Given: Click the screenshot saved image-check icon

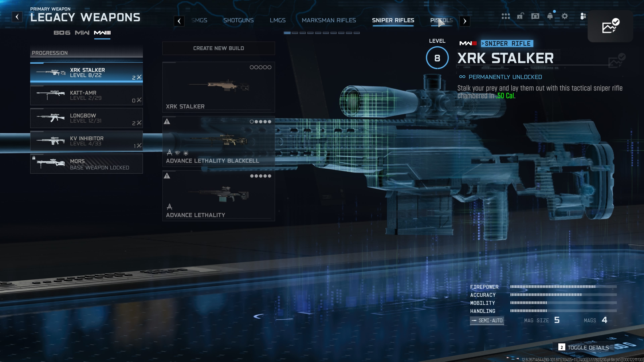Looking at the screenshot, I should pos(610,26).
